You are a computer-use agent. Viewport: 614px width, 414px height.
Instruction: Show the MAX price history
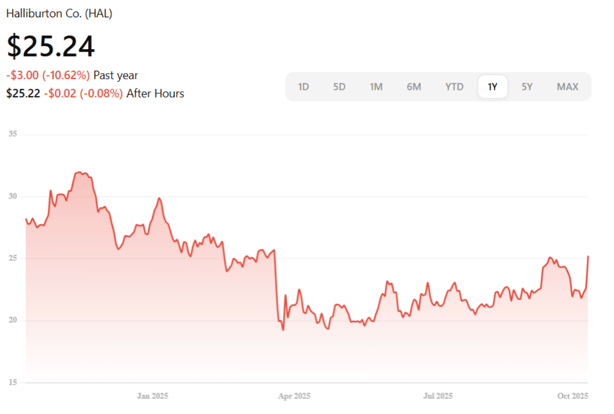click(x=567, y=87)
